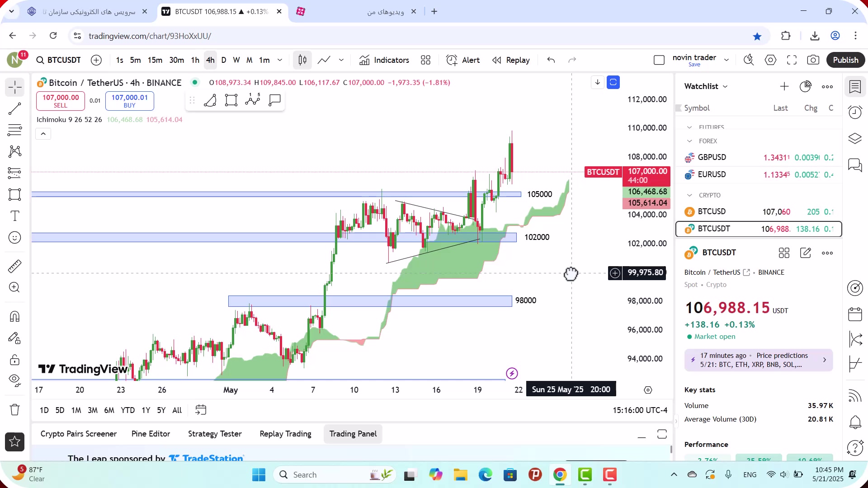Undo the last chart action
Viewport: 868px width, 488px height.
coord(551,60)
